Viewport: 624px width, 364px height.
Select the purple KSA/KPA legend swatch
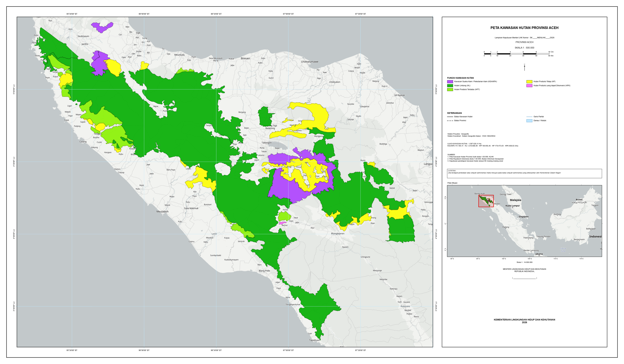pyautogui.click(x=450, y=82)
